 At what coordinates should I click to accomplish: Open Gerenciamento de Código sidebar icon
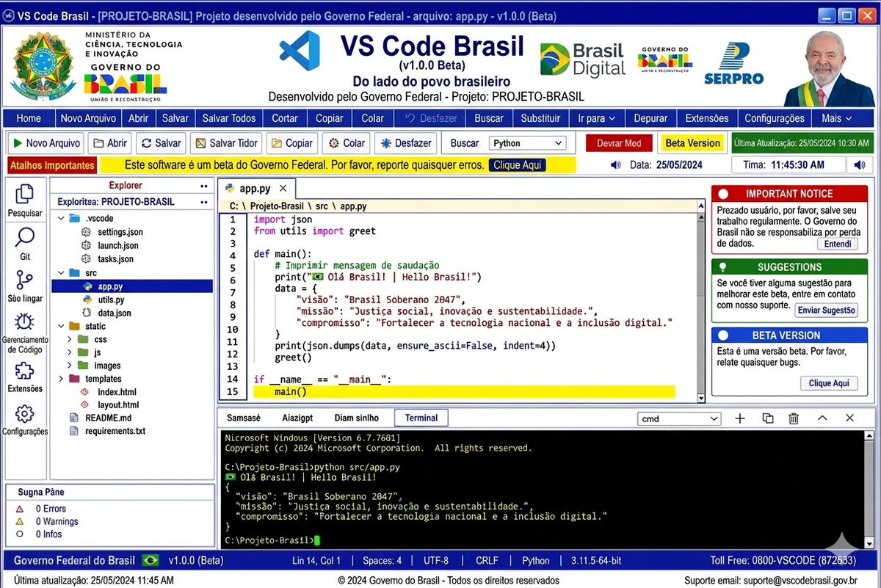(x=25, y=322)
